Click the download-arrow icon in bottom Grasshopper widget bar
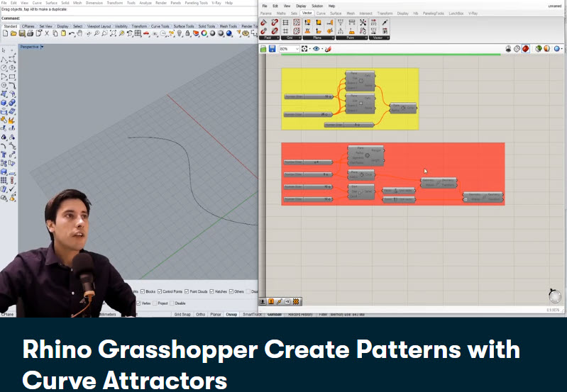This screenshot has width=567, height=392. tap(263, 301)
